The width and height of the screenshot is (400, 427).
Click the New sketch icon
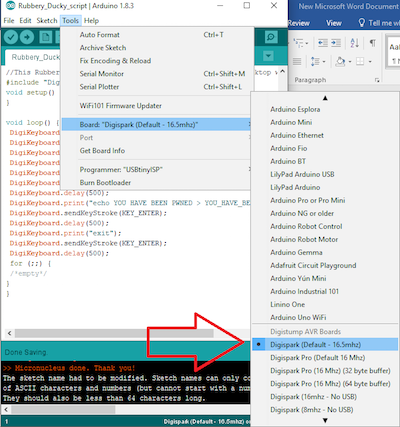(x=46, y=37)
